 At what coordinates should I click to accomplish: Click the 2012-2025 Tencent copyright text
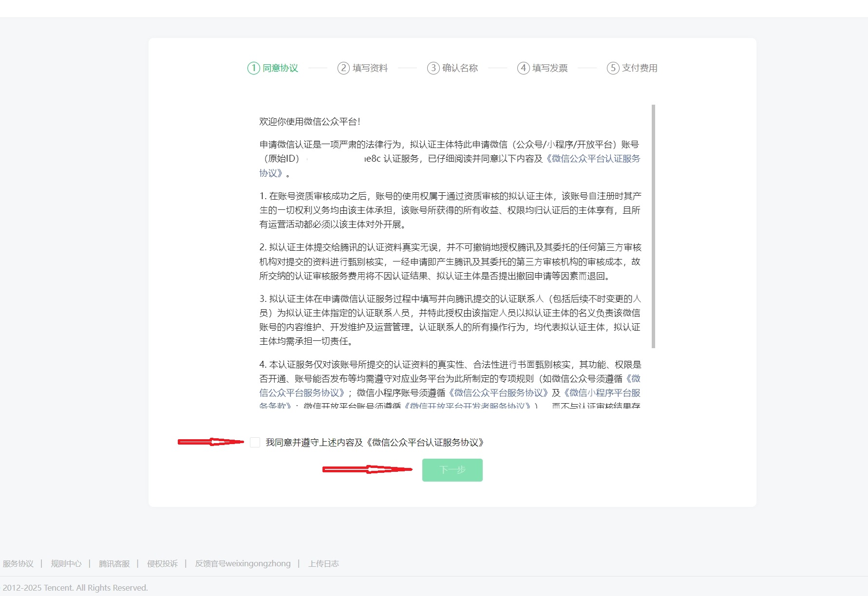(75, 588)
